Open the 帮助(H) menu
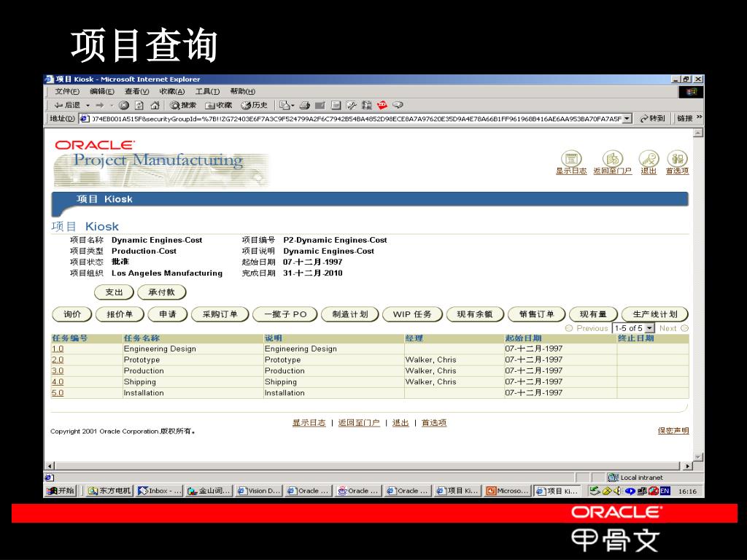 242,91
